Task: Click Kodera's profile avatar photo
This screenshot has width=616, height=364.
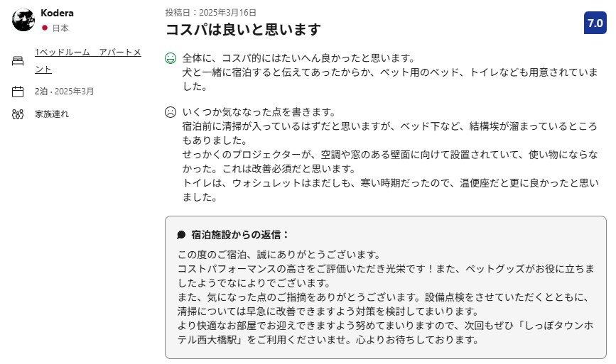Action: pos(23,20)
